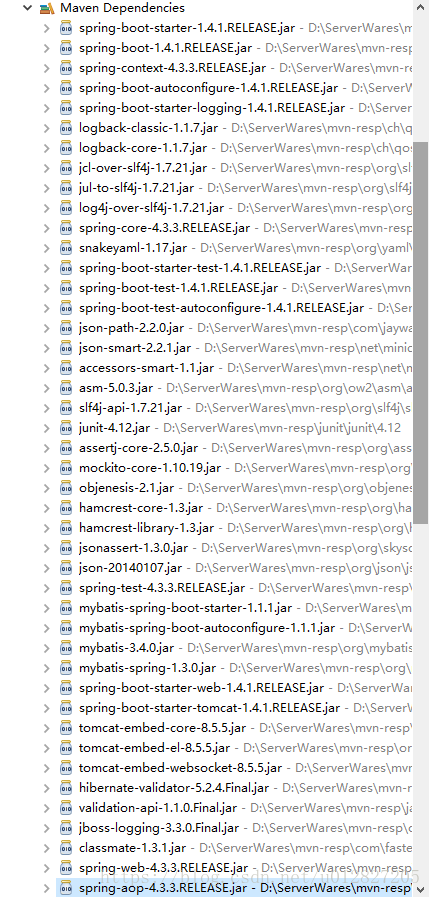The height and width of the screenshot is (897, 431).
Task: Click jar icon of objenesis-2.1.jar
Action: [x=66, y=488]
